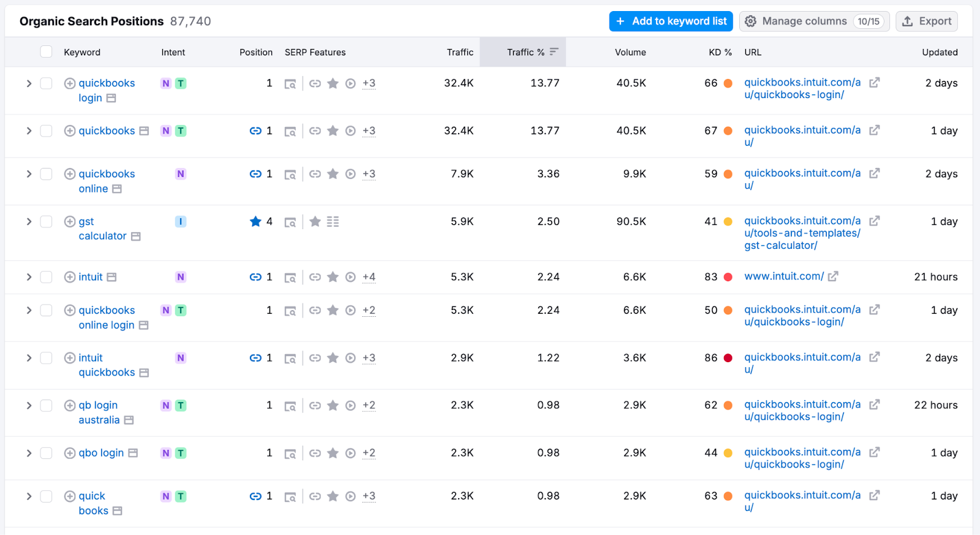Open SERP snapshot icon in 'quickbooks' row

[290, 132]
